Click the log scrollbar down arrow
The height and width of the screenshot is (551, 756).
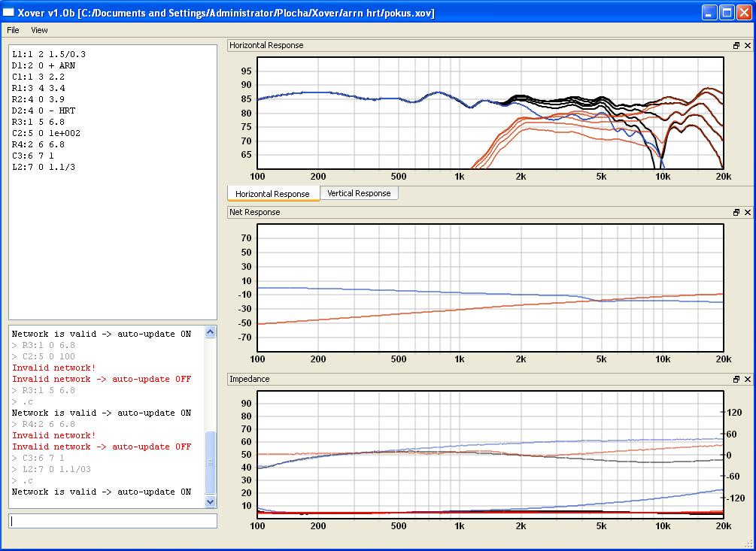tap(210, 501)
